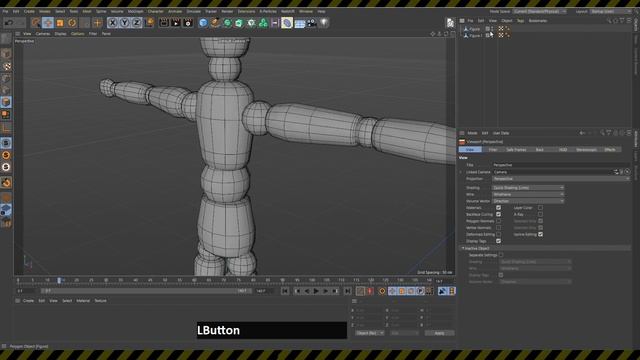Open the Shading Quick Shading dropdown
Viewport: 640px width, 360px height.
528,188
